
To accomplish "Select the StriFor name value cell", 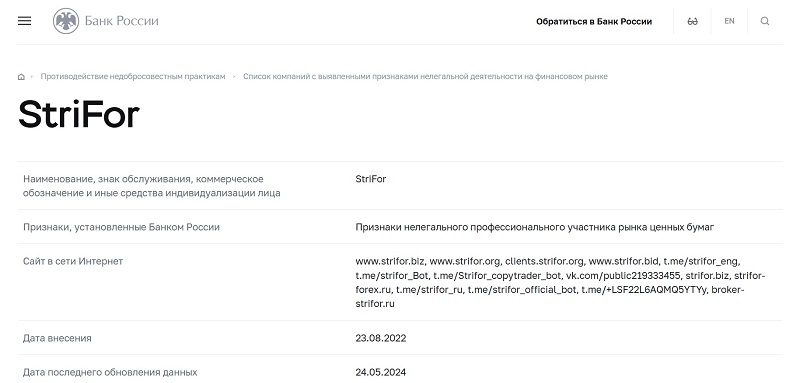I will 371,179.
